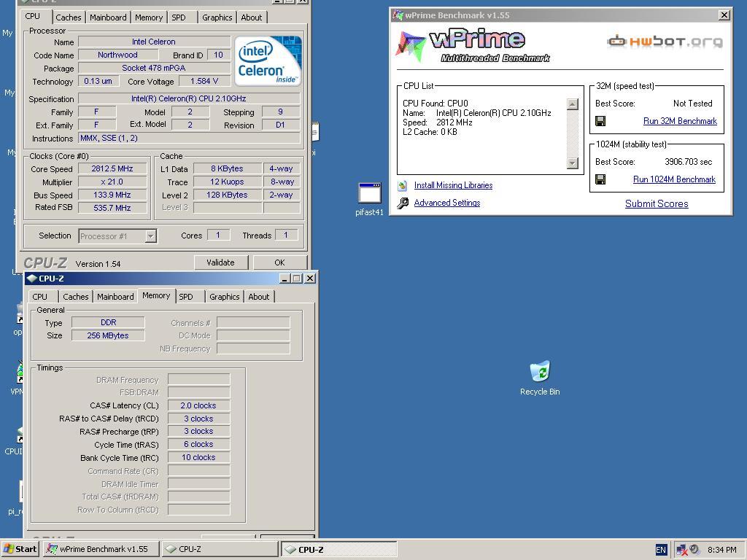Switch to the first CPU-Z taskbar button
The width and height of the screenshot is (747, 560).
(219, 549)
